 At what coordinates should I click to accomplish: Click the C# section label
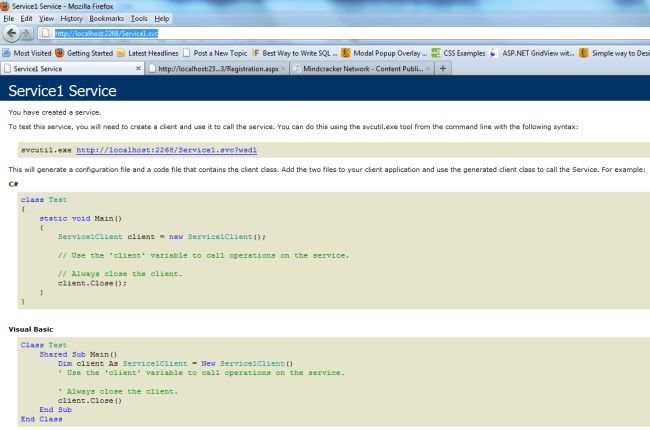13,184
